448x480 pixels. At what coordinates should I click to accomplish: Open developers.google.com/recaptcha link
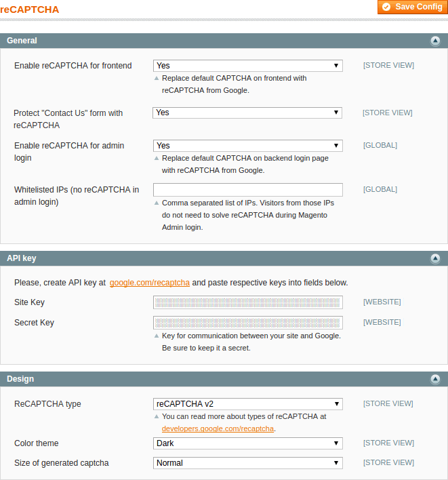[x=218, y=428]
